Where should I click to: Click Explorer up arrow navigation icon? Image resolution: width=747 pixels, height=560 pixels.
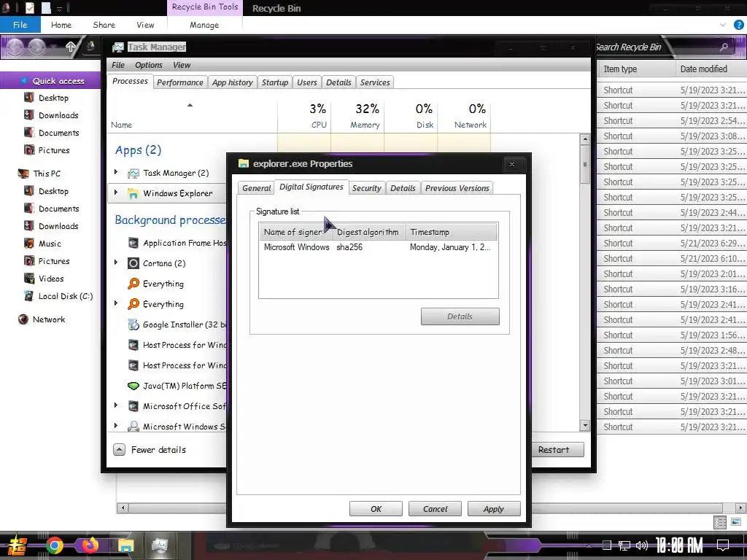click(x=71, y=47)
